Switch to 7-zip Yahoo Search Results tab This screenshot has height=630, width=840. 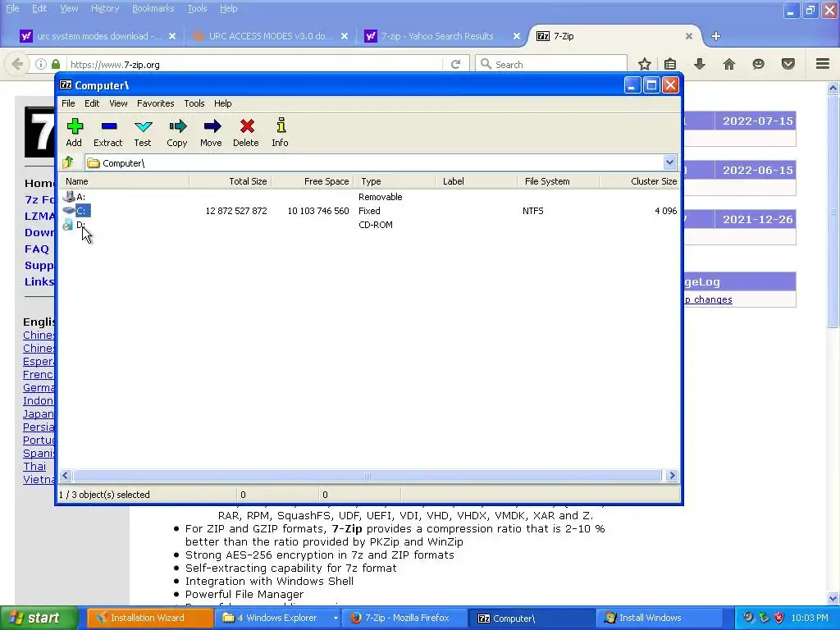coord(436,36)
